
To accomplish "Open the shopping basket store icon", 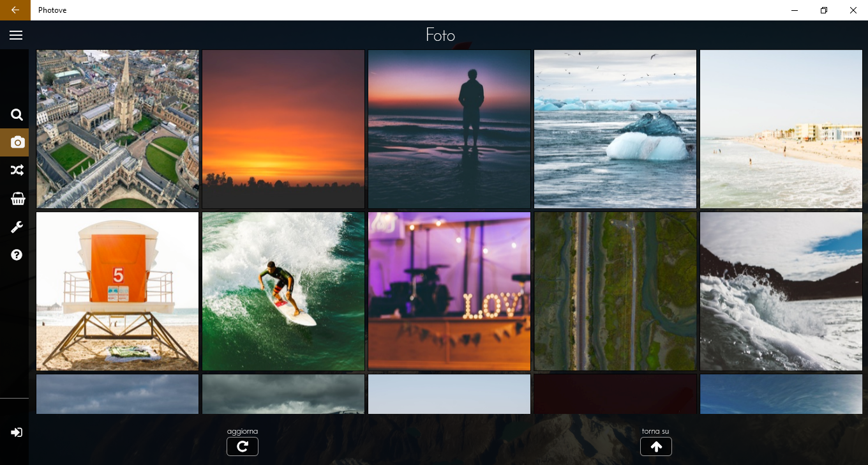I will click(x=17, y=199).
